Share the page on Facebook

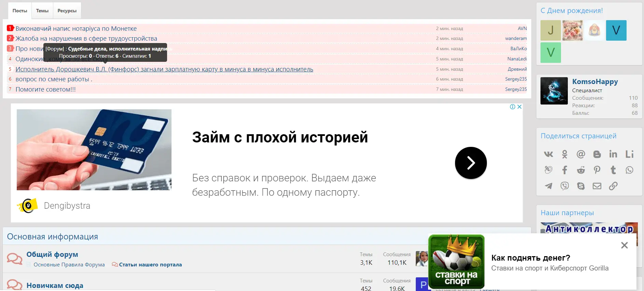pyautogui.click(x=565, y=170)
